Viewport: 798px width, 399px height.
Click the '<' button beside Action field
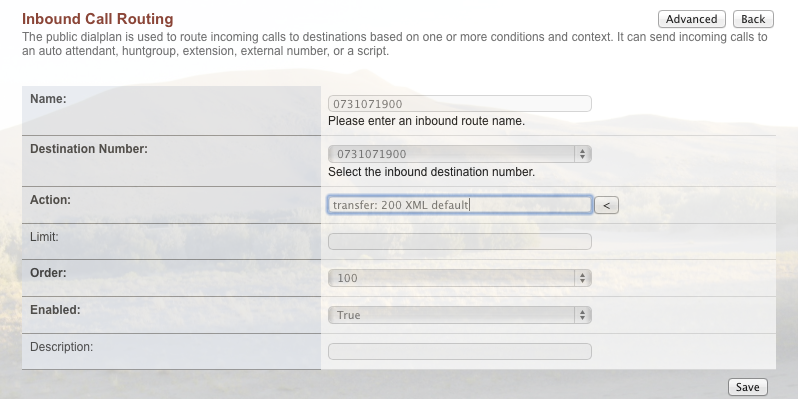[x=606, y=205]
